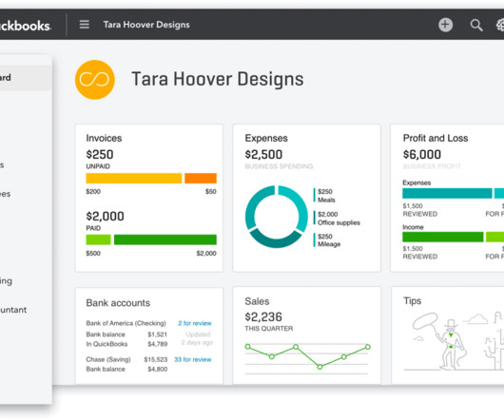Click the dark green $2,000 paid bar

click(165, 239)
